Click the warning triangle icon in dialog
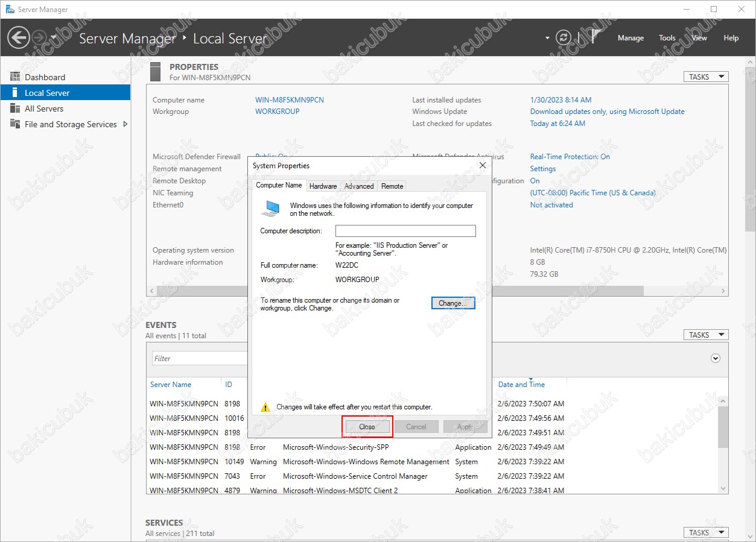 click(265, 407)
